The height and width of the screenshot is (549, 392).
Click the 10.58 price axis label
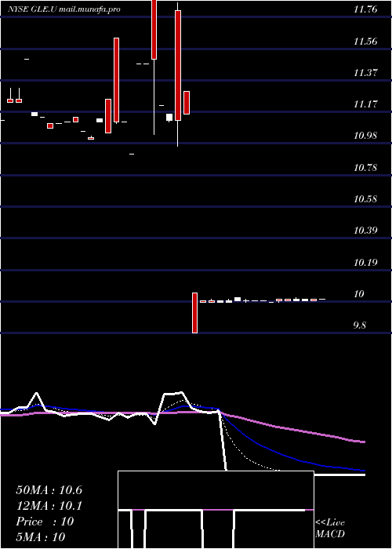coord(365,199)
